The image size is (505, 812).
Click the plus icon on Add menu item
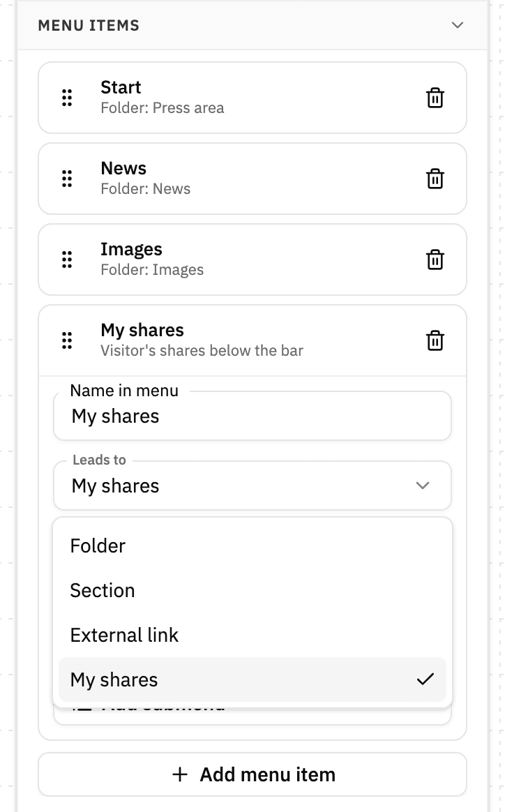pyautogui.click(x=180, y=774)
